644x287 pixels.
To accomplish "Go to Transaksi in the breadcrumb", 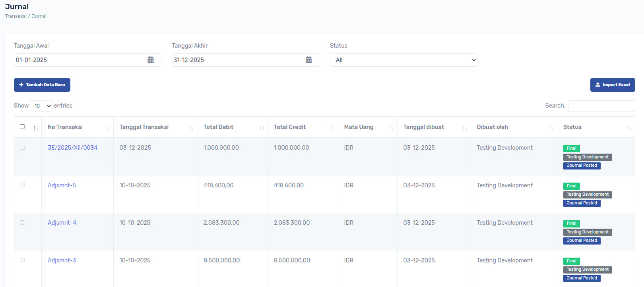I will (16, 16).
